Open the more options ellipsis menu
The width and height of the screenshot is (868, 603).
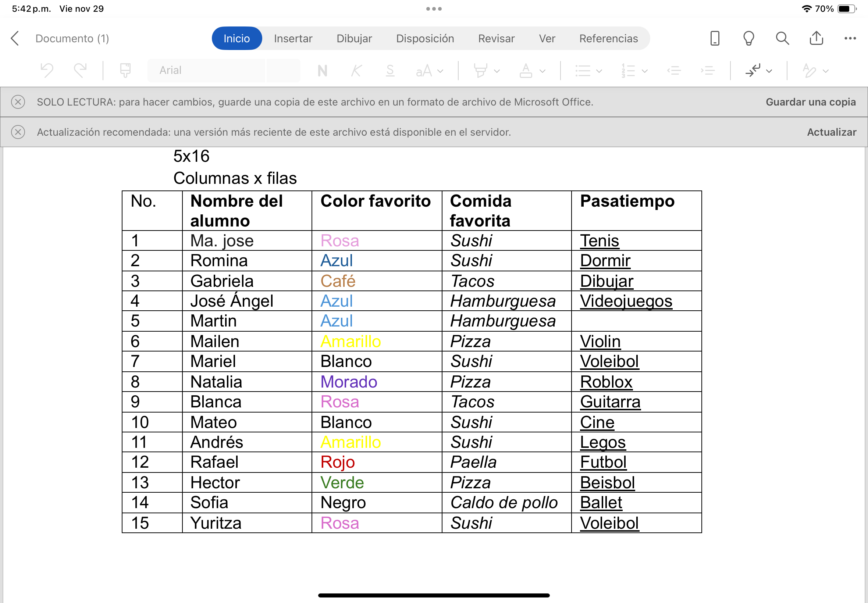[x=850, y=39]
